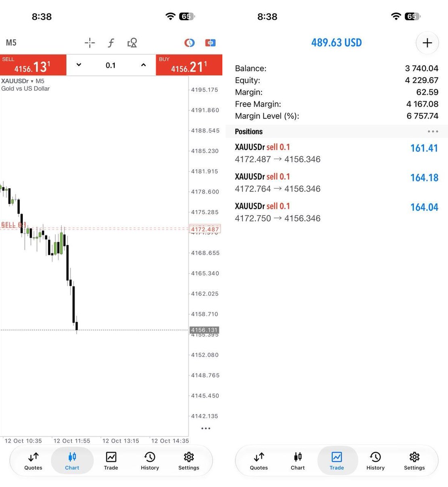Select the SELL 0.1 order line on chart
This screenshot has width=448, height=487.
tap(13, 225)
